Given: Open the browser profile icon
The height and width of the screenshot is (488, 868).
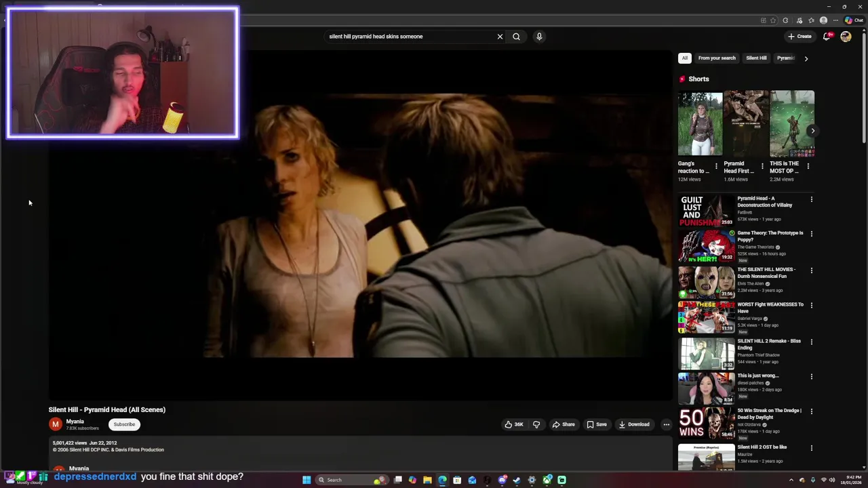Looking at the screenshot, I should (x=823, y=20).
